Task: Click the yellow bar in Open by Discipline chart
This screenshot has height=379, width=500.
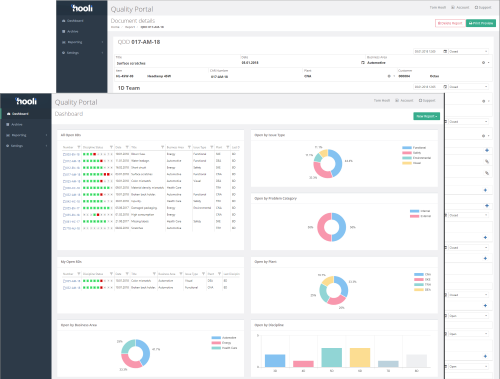Action: click(x=360, y=357)
